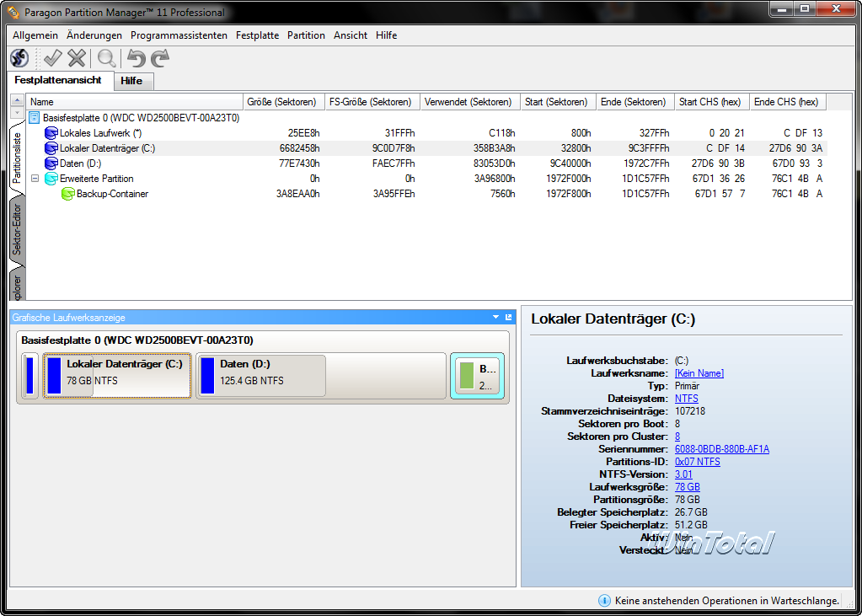This screenshot has width=862, height=616.
Task: Select the Lokaler Datenträger (C:) list row
Action: click(x=426, y=148)
